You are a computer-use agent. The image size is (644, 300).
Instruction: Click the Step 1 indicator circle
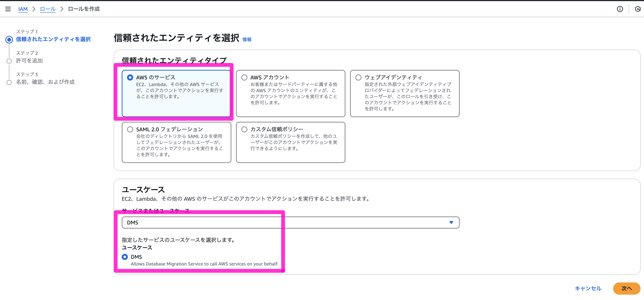[x=9, y=40]
